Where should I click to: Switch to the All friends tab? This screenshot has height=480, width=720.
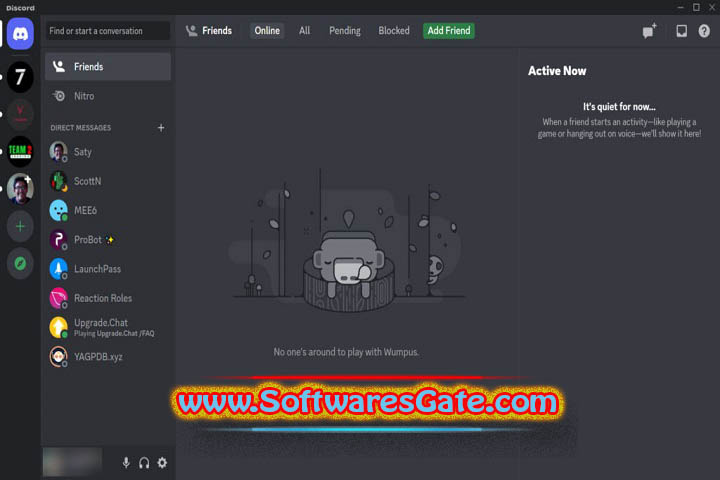pyautogui.click(x=304, y=31)
